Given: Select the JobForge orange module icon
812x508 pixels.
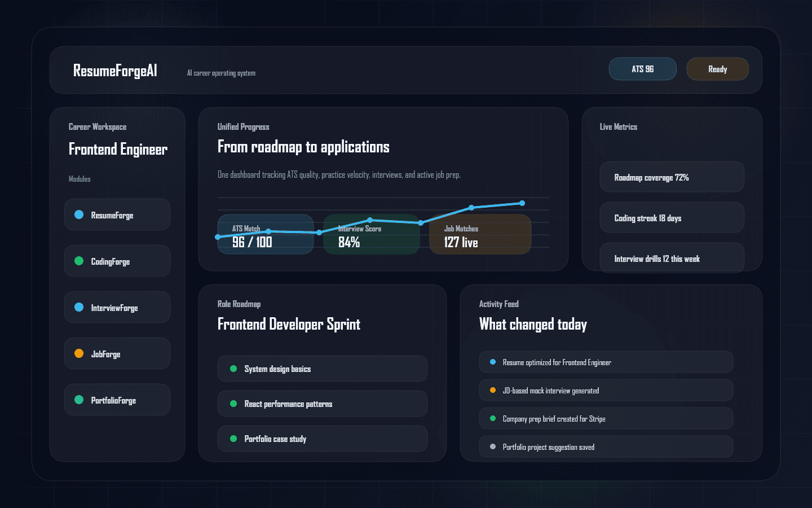Looking at the screenshot, I should coord(79,353).
